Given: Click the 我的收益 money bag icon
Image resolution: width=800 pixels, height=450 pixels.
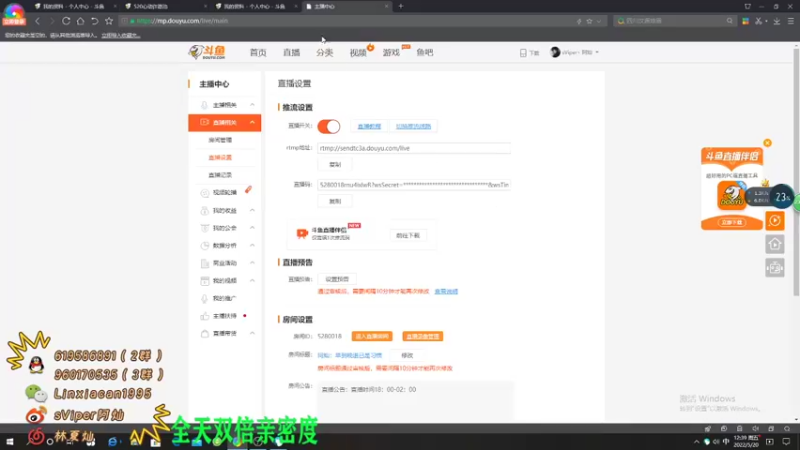Looking at the screenshot, I should point(204,210).
